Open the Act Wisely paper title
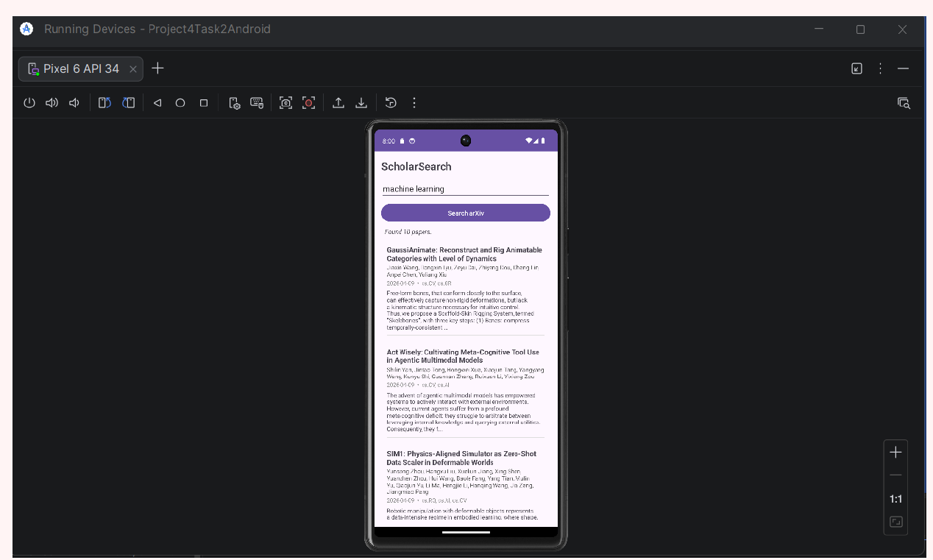Image resolution: width=933 pixels, height=560 pixels. 463,356
